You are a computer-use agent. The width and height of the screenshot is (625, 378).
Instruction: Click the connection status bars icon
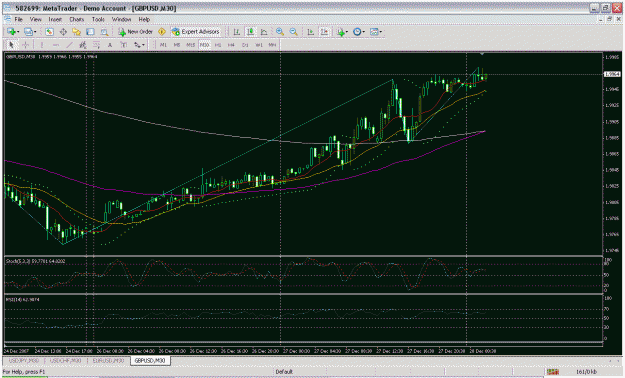553,372
